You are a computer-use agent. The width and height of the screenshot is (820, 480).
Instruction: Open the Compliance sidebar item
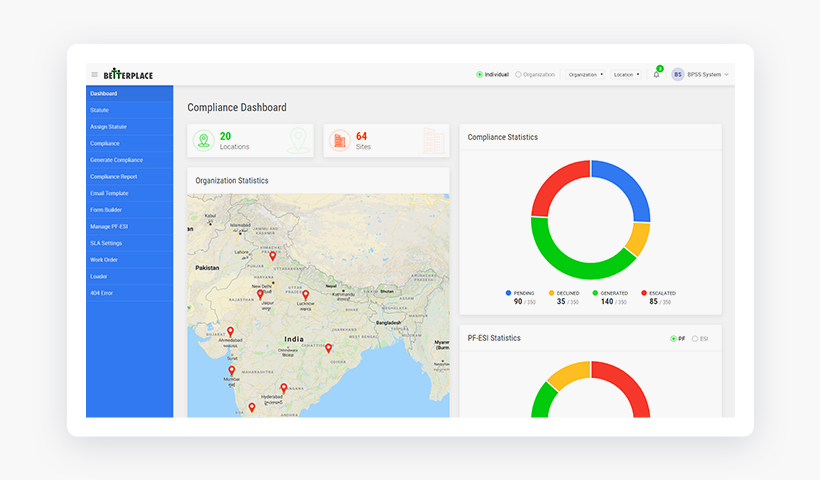tap(130, 143)
